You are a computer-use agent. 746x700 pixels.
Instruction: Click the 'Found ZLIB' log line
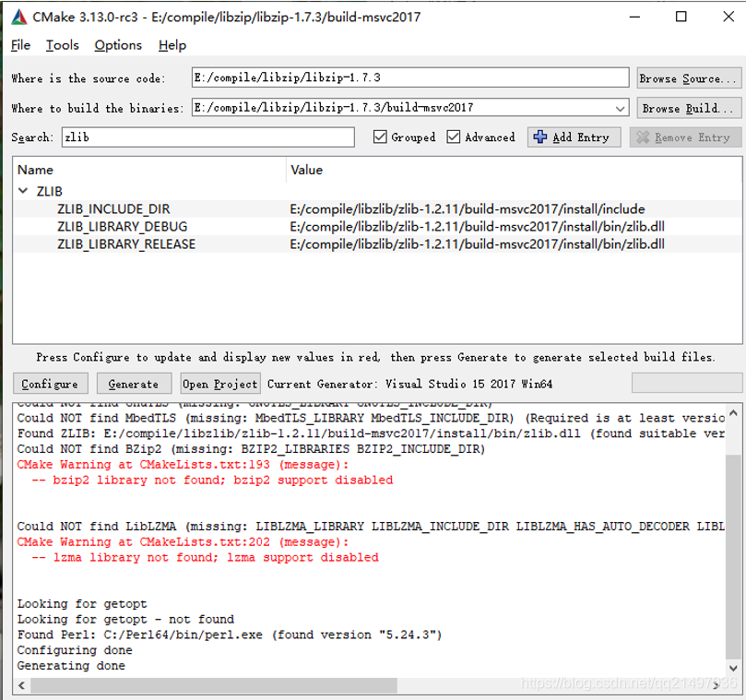(x=371, y=433)
